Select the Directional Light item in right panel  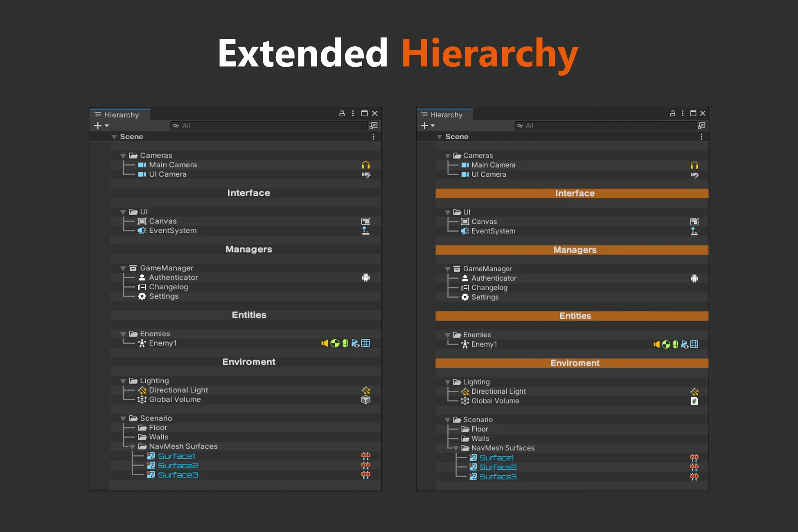[x=498, y=391]
